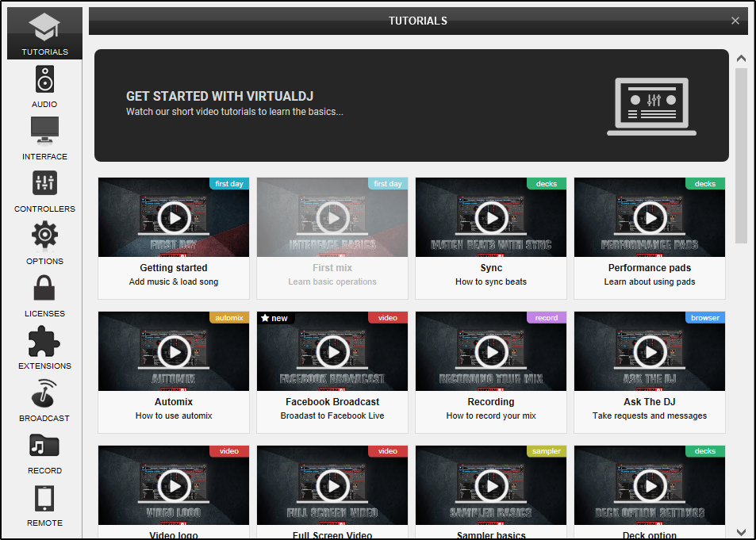
Task: Play the Automix tutorial video
Action: click(174, 352)
